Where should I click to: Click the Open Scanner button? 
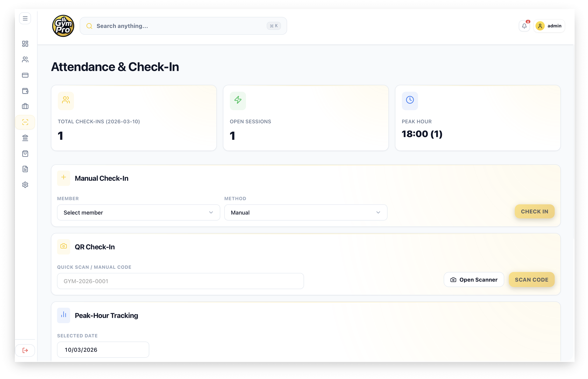473,280
